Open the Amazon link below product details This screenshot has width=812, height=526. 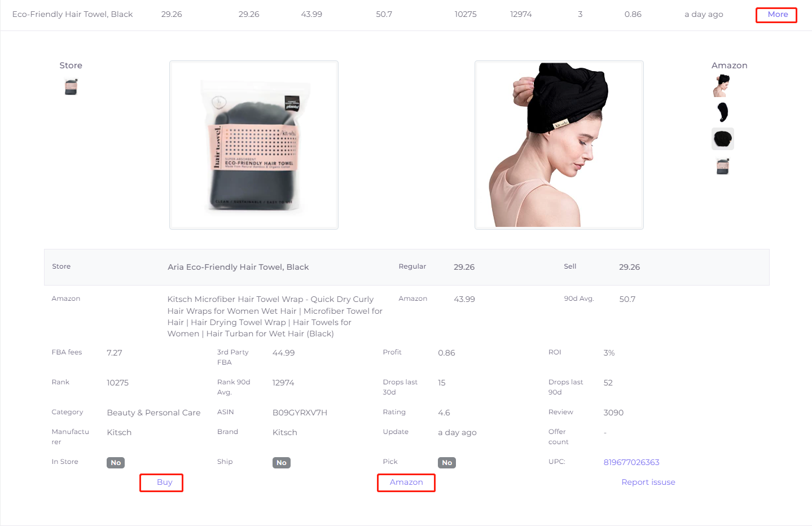(406, 483)
